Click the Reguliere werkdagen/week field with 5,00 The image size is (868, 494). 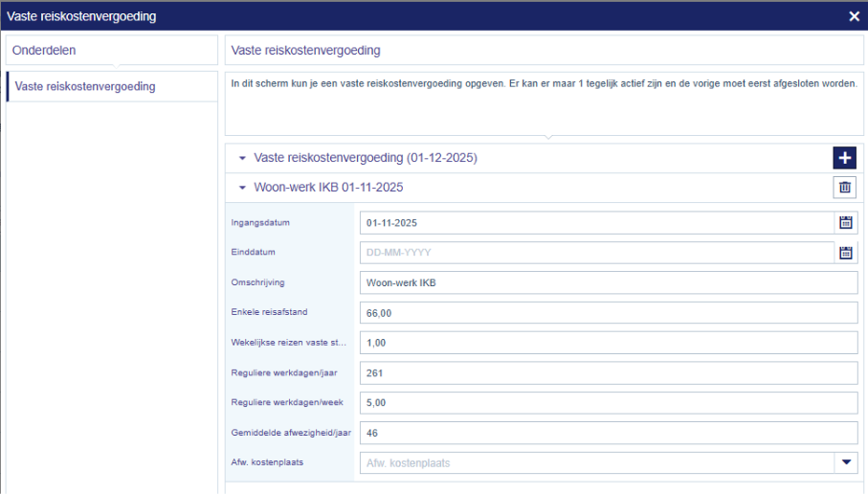click(x=609, y=403)
